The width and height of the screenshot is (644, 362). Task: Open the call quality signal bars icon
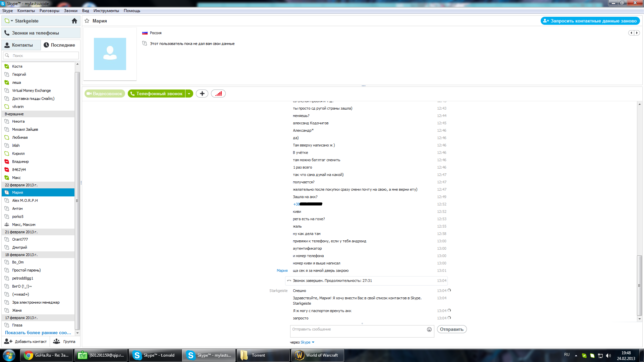[x=218, y=94]
